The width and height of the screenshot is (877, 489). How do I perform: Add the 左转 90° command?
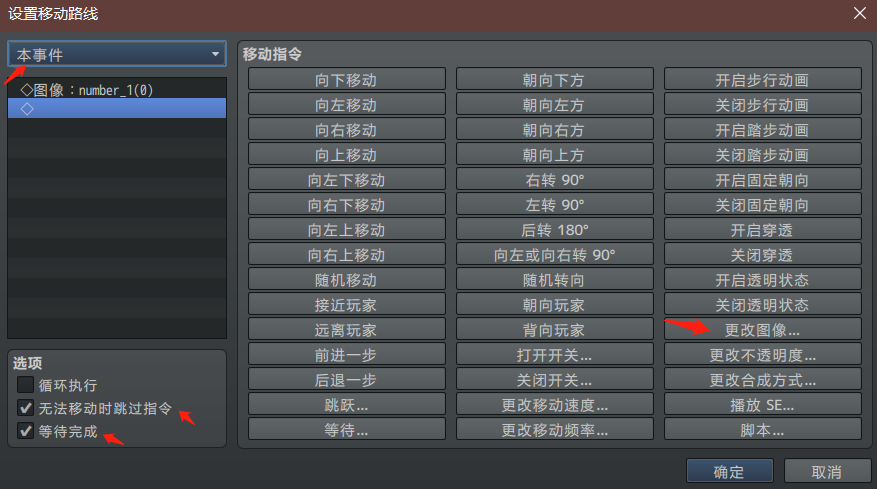pos(555,205)
